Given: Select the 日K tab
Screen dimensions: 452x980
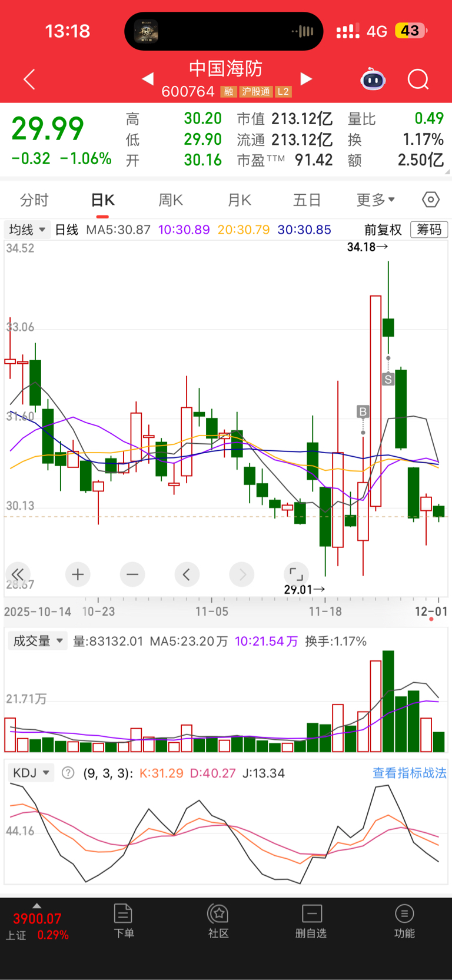Looking at the screenshot, I should pyautogui.click(x=102, y=200).
